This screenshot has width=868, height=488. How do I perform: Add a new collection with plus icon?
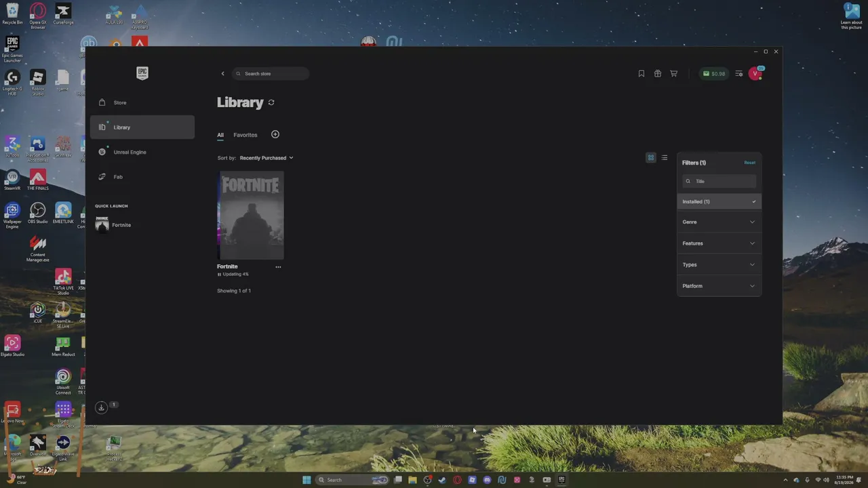(275, 134)
